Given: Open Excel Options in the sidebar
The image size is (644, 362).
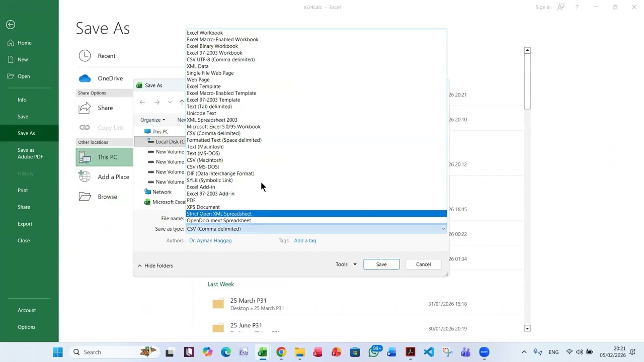Looking at the screenshot, I should click(26, 327).
